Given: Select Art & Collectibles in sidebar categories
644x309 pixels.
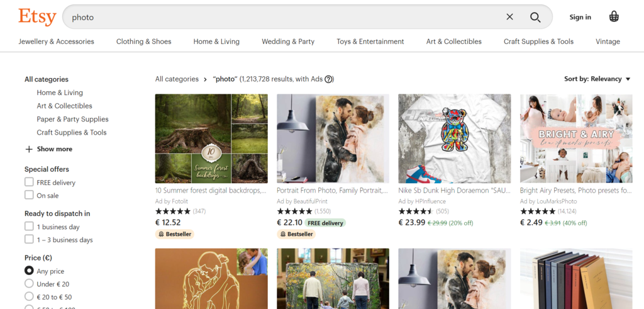Looking at the screenshot, I should pos(65,106).
